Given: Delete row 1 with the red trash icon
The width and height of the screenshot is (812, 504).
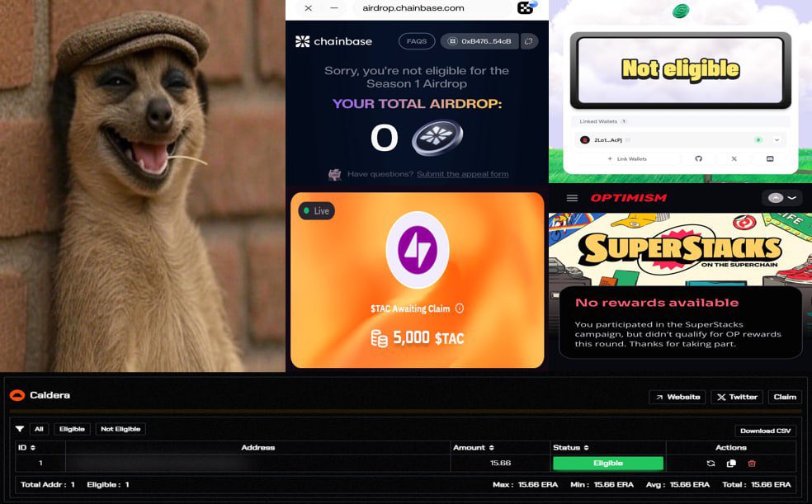Looking at the screenshot, I should 752,463.
